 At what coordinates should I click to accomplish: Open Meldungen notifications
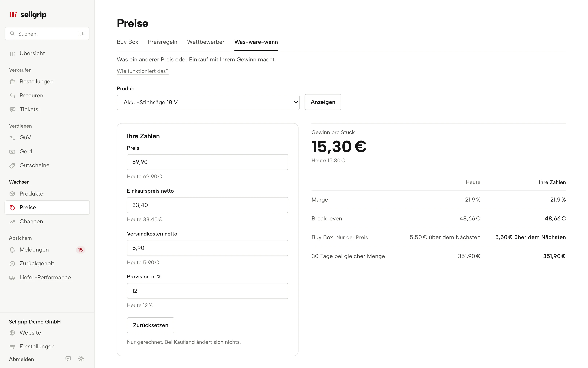coord(47,250)
